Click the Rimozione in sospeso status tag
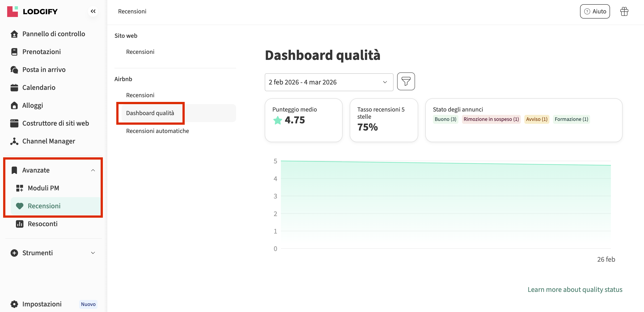This screenshot has height=312, width=644. pyautogui.click(x=491, y=119)
